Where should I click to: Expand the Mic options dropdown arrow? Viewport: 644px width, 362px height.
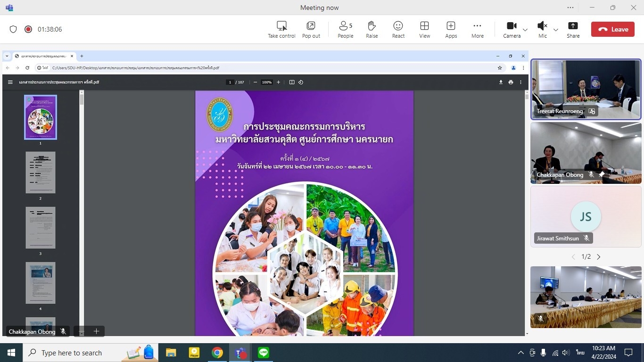pos(556,30)
